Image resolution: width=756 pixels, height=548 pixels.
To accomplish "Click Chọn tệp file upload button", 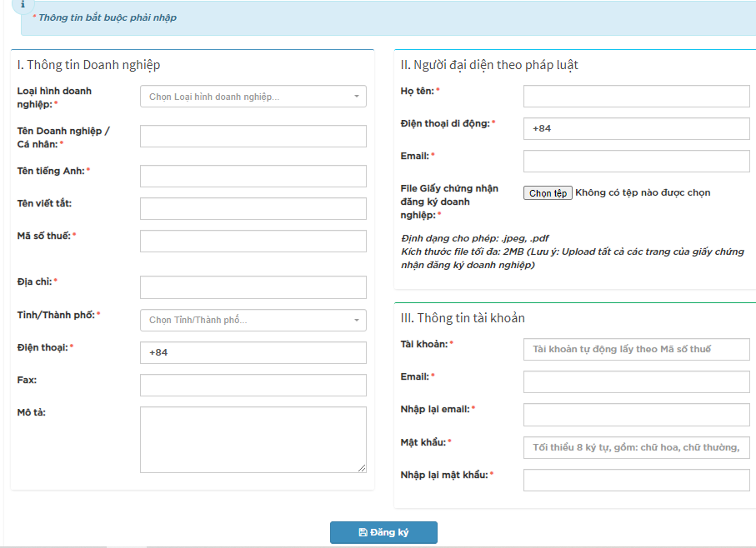I will click(548, 193).
